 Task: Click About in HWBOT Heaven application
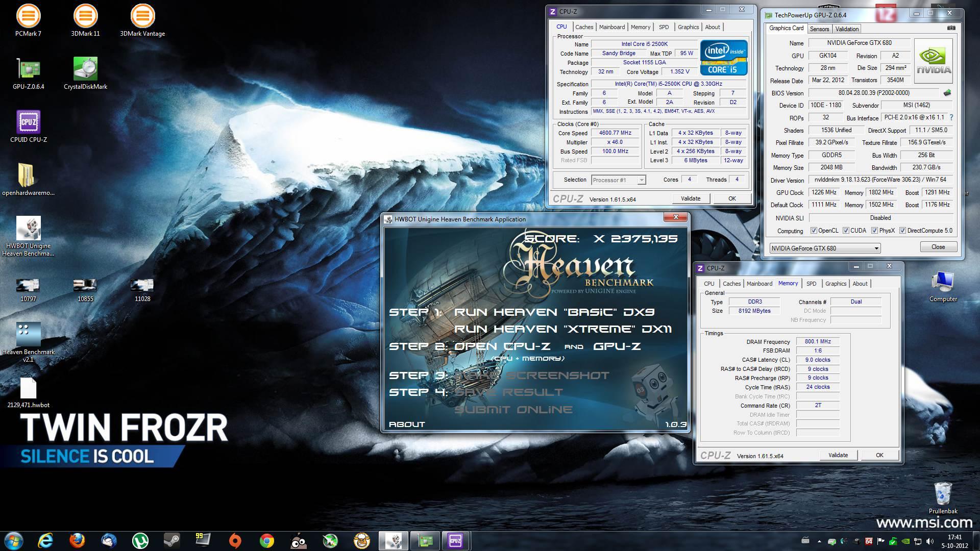click(407, 424)
